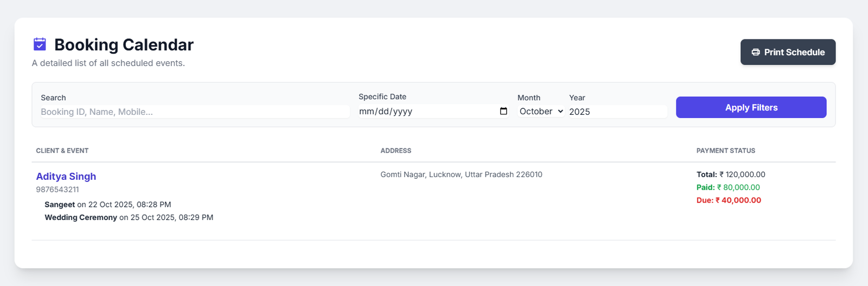868x286 pixels.
Task: Click the Client & Event column header
Action: pyautogui.click(x=62, y=151)
